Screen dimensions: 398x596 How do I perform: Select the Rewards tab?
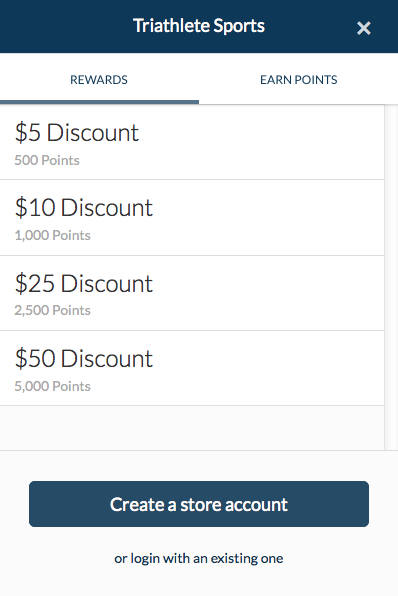pyautogui.click(x=99, y=79)
